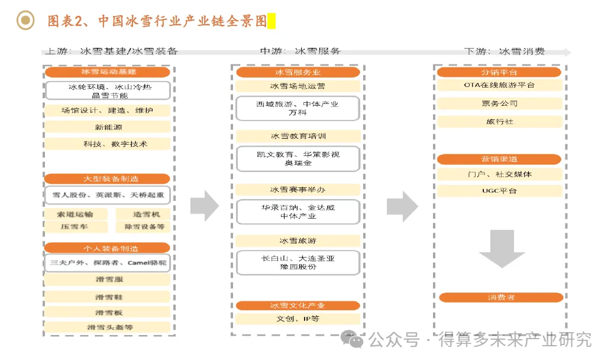The image size is (611, 364).
Task: Select the orange 大型装备制造 header
Action: tap(108, 178)
